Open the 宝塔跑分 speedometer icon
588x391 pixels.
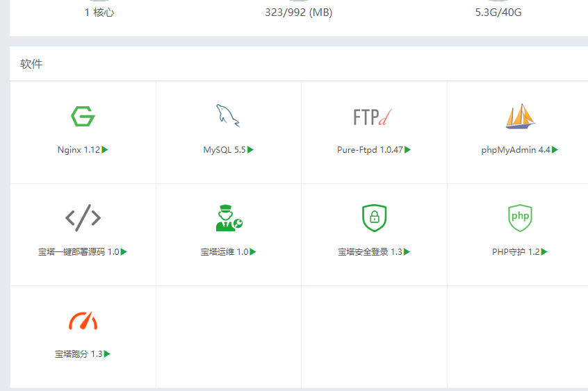coord(83,321)
